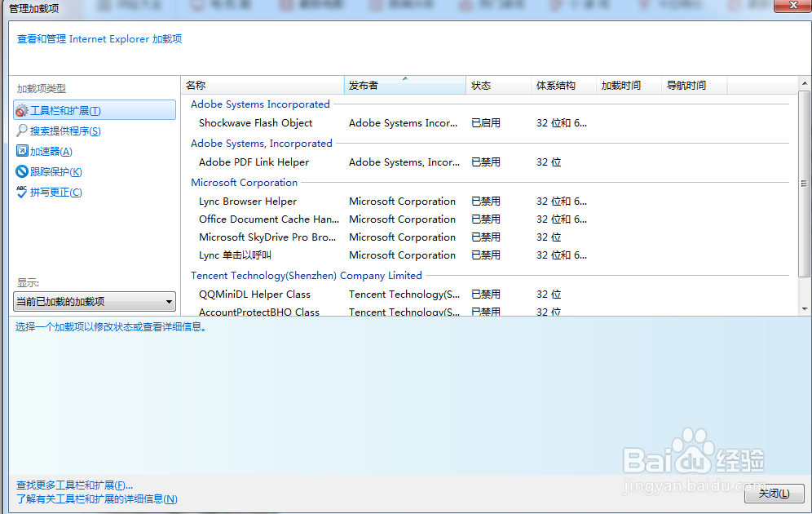This screenshot has height=514, width=812.
Task: Click the 加载时间 column header
Action: 629,86
